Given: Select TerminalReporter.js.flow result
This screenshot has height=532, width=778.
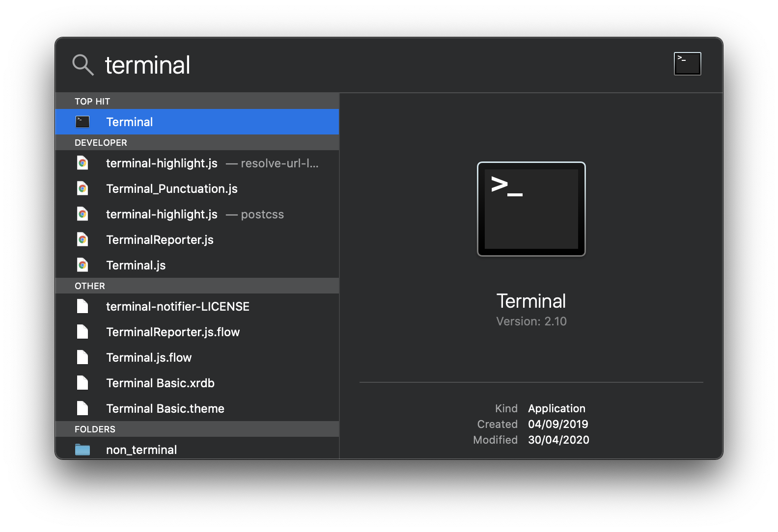Looking at the screenshot, I should click(197, 332).
